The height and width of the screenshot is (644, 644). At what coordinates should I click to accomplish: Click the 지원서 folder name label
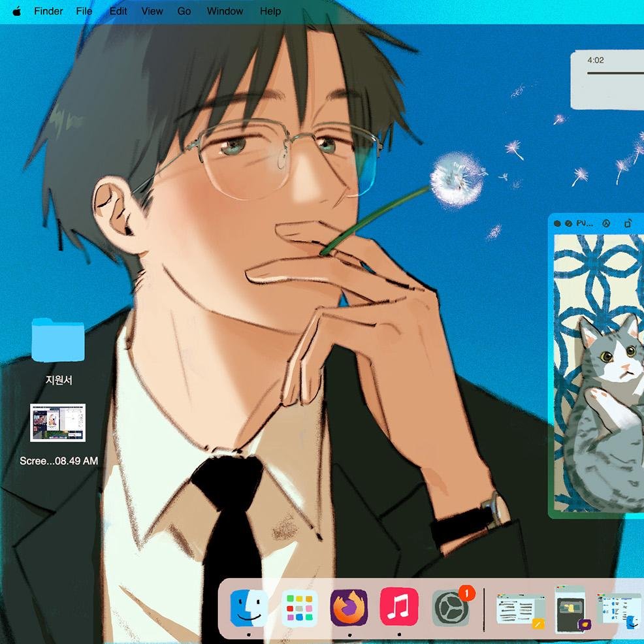[59, 380]
